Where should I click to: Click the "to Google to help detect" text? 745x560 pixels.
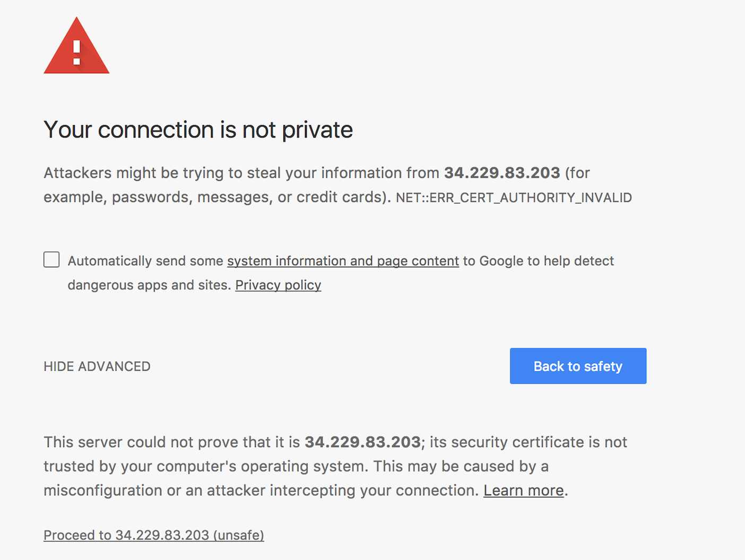[538, 261]
